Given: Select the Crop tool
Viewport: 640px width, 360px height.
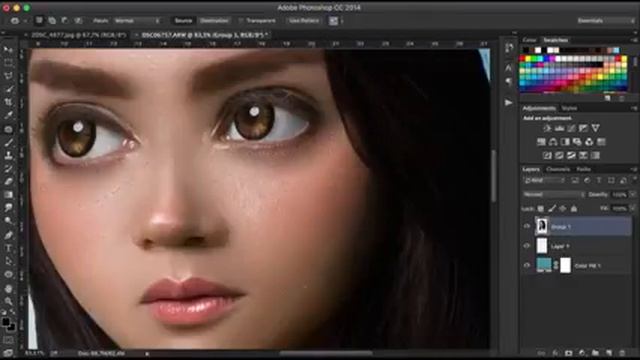Looking at the screenshot, I should [8, 102].
